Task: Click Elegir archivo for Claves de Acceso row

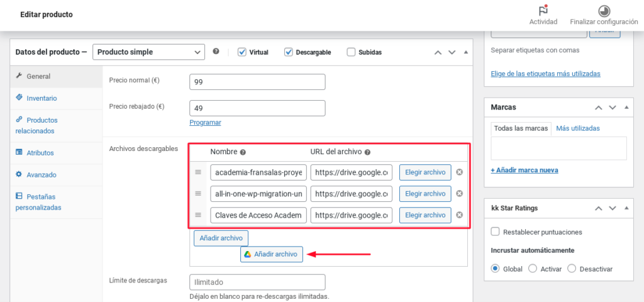Action: [x=425, y=215]
